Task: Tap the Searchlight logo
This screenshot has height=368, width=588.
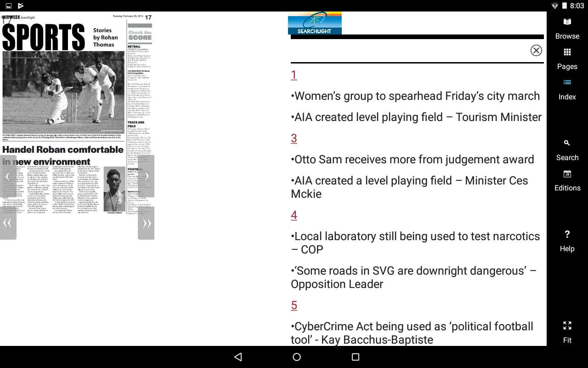Action: [x=315, y=23]
